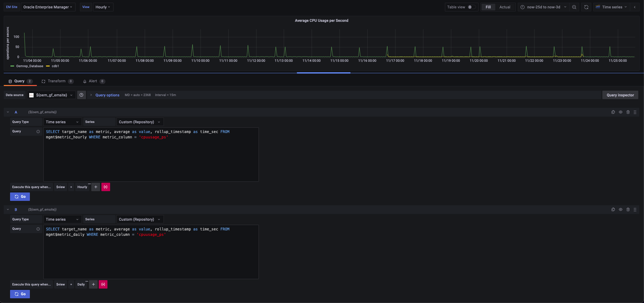Add a condition to query A

click(96, 187)
